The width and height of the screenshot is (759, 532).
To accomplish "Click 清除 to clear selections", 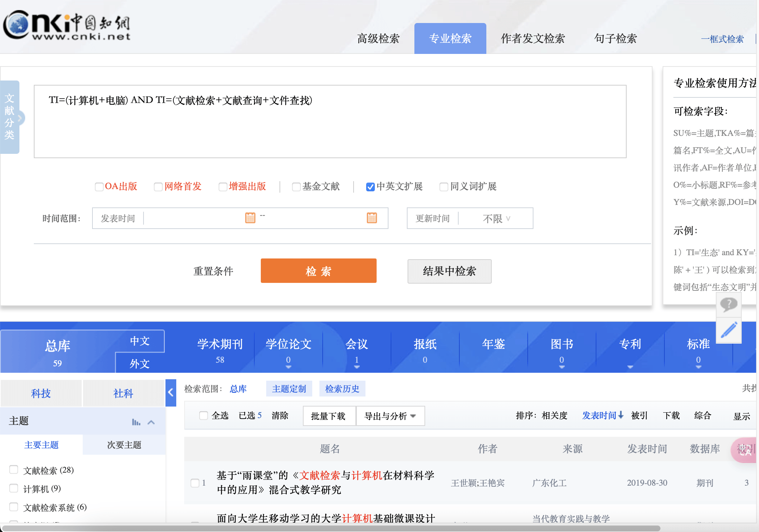I will [x=280, y=416].
